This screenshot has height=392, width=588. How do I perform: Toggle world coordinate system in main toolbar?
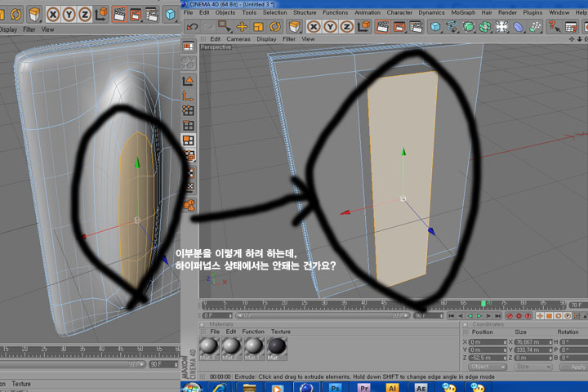363,27
